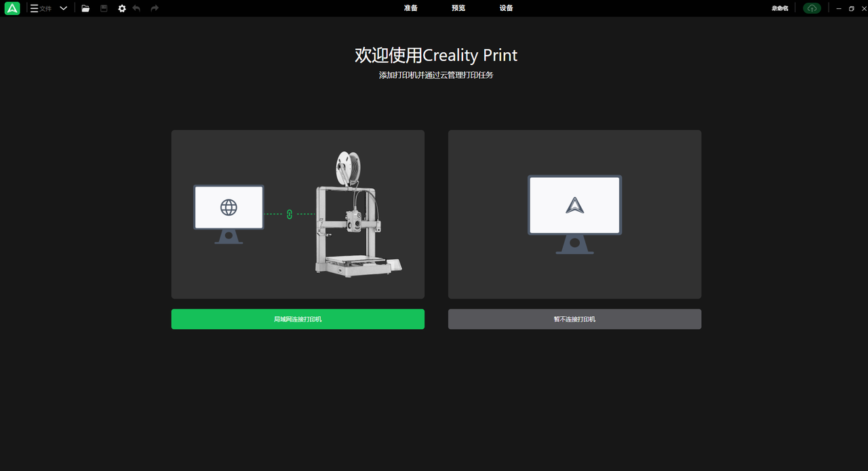Open settings via the gear icon
The width and height of the screenshot is (868, 471).
(x=122, y=8)
